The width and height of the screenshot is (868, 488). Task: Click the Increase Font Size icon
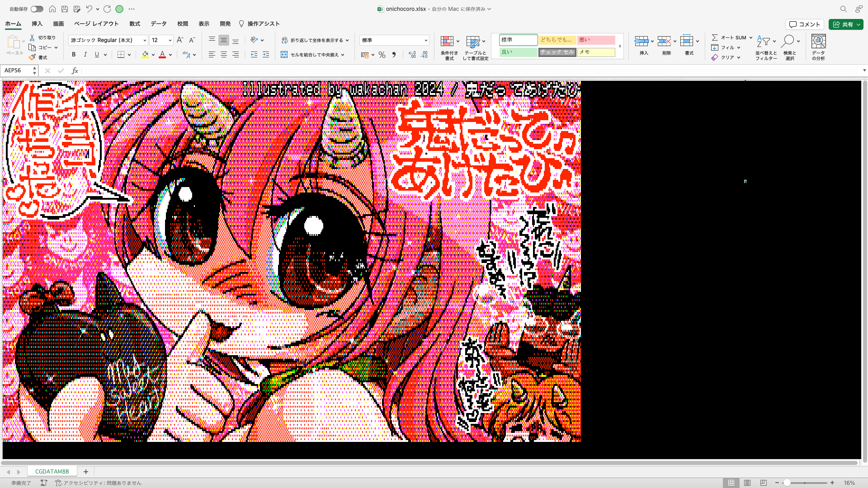[180, 40]
